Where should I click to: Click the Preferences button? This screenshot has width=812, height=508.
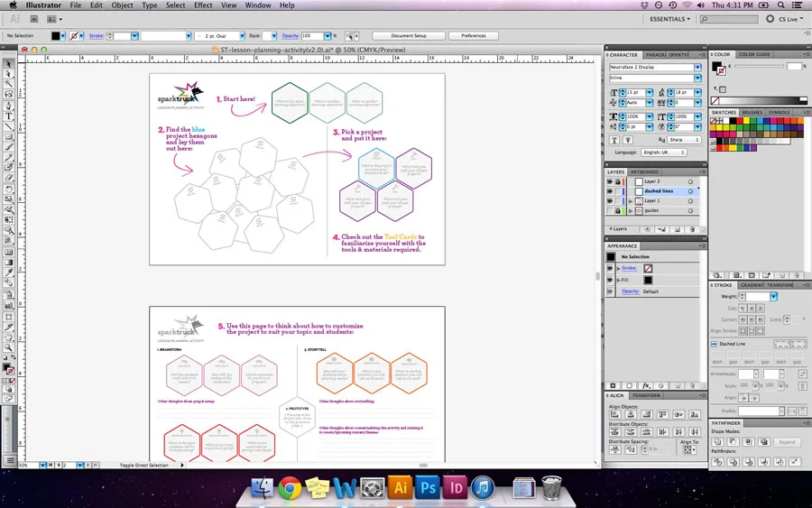[474, 36]
